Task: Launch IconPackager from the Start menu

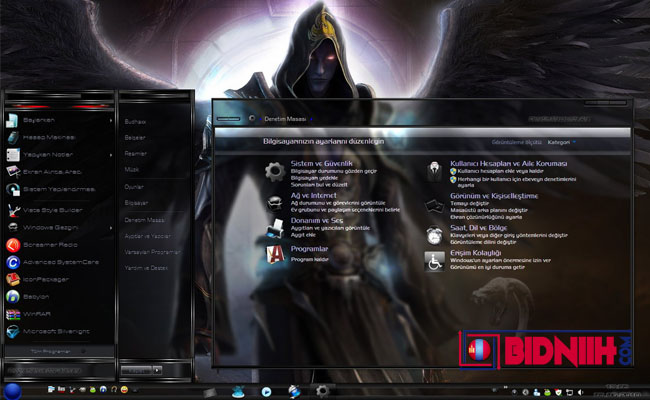Action: [12, 280]
